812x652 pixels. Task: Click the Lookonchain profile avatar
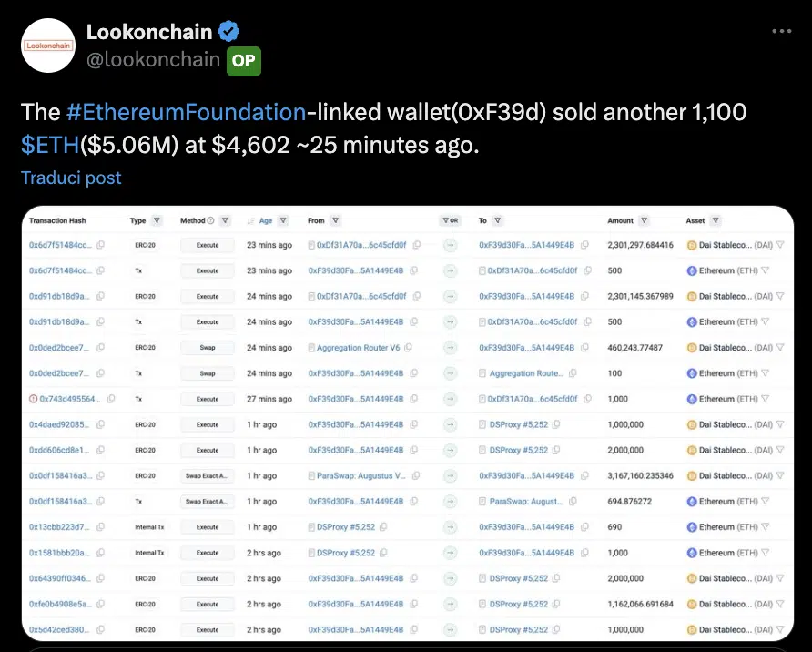[47, 46]
